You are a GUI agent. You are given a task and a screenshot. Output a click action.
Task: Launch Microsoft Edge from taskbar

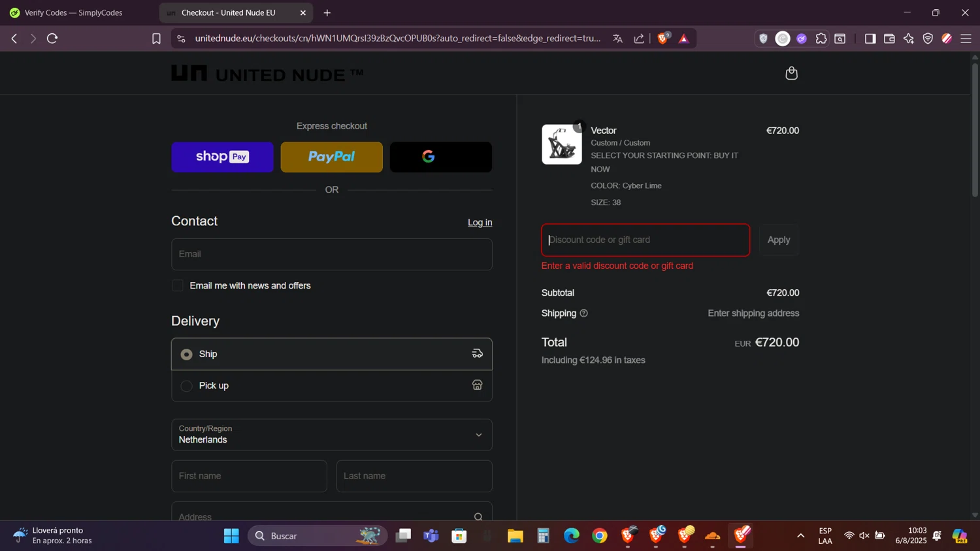point(572,536)
